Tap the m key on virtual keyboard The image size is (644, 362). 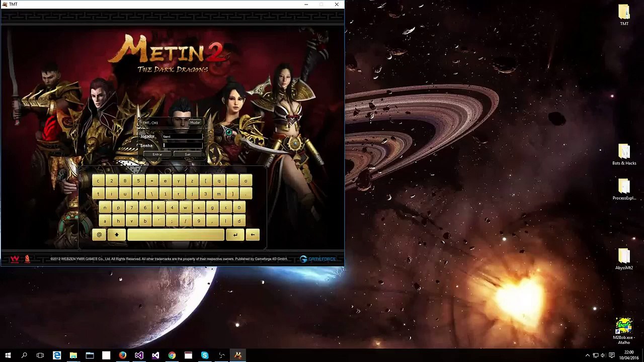pos(219,194)
